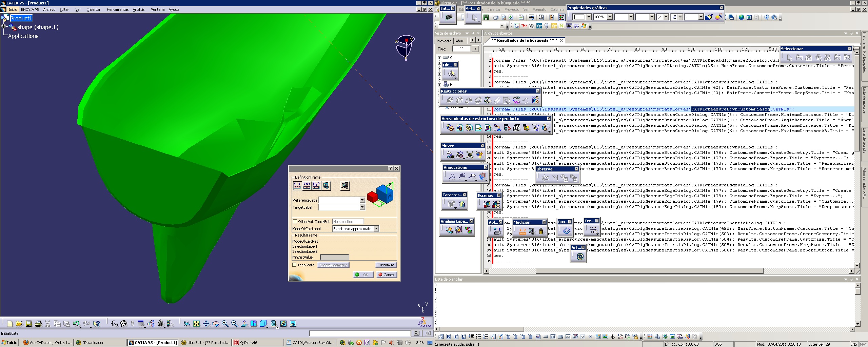Click the Cancel button in measure dialog
The image size is (868, 347).
(x=387, y=275)
